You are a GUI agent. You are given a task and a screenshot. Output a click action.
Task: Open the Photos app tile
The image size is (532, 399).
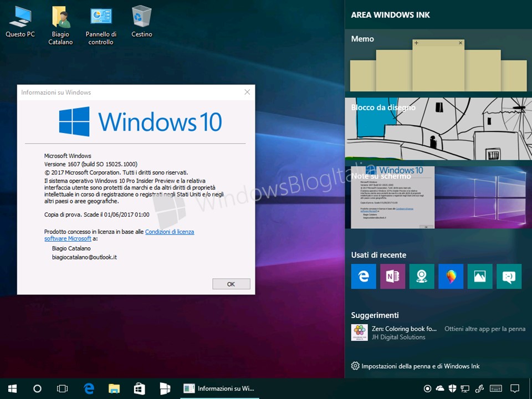point(480,276)
